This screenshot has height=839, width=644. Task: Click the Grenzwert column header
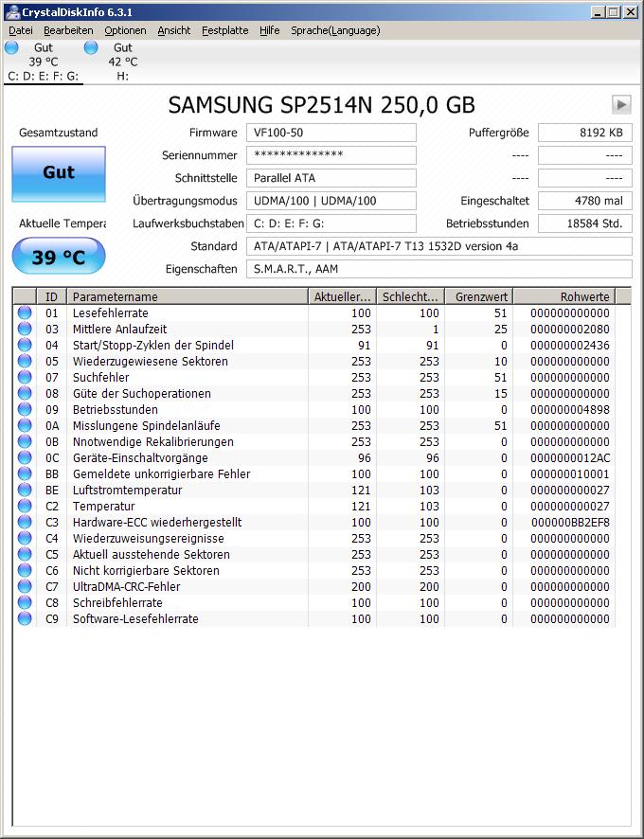point(479,296)
